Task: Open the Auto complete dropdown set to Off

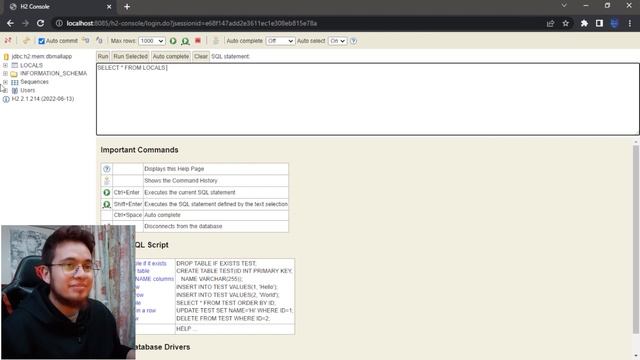Action: (280, 41)
